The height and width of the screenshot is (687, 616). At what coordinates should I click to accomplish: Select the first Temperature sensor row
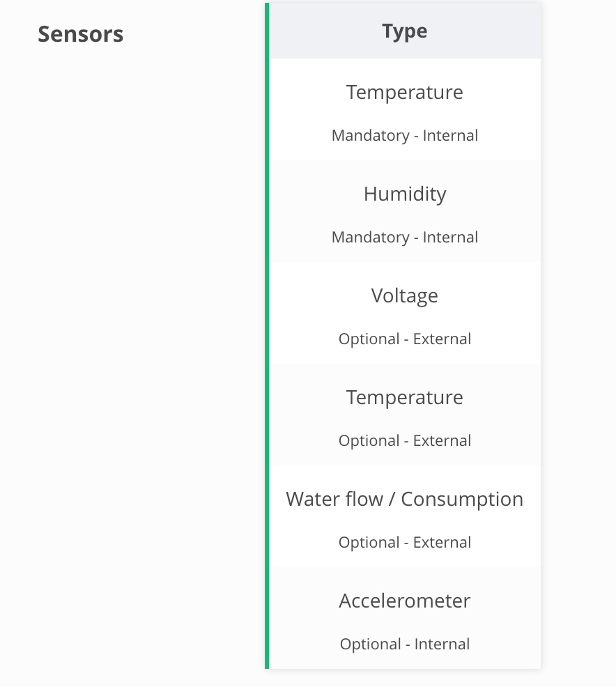click(x=405, y=109)
